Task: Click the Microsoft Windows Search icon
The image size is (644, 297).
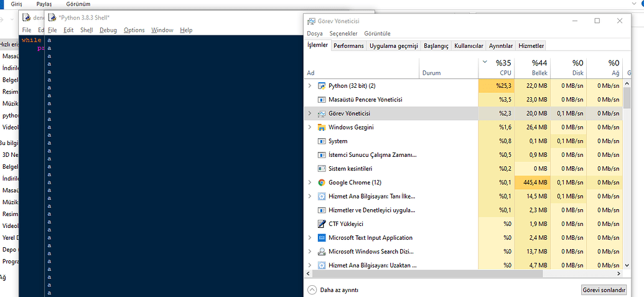Action: (322, 252)
